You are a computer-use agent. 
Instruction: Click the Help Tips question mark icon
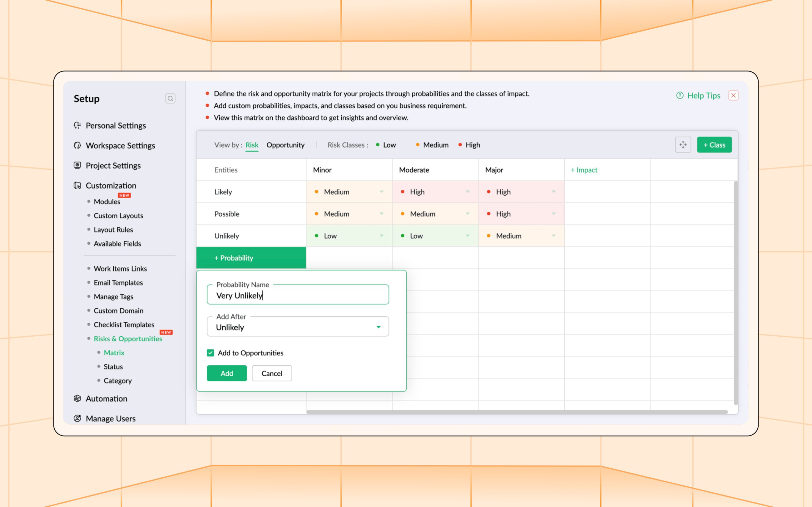click(680, 95)
